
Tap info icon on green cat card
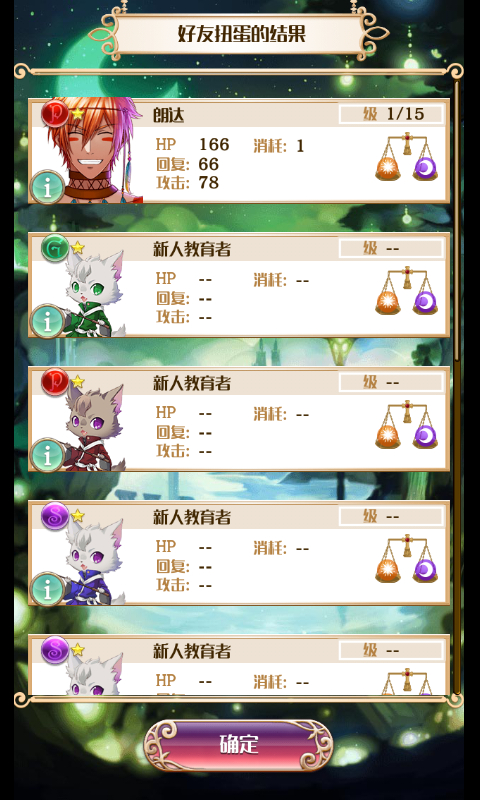(x=47, y=321)
